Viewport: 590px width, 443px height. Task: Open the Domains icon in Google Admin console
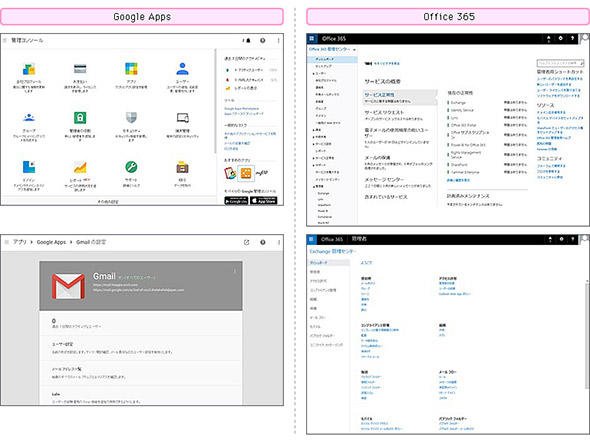pos(29,167)
